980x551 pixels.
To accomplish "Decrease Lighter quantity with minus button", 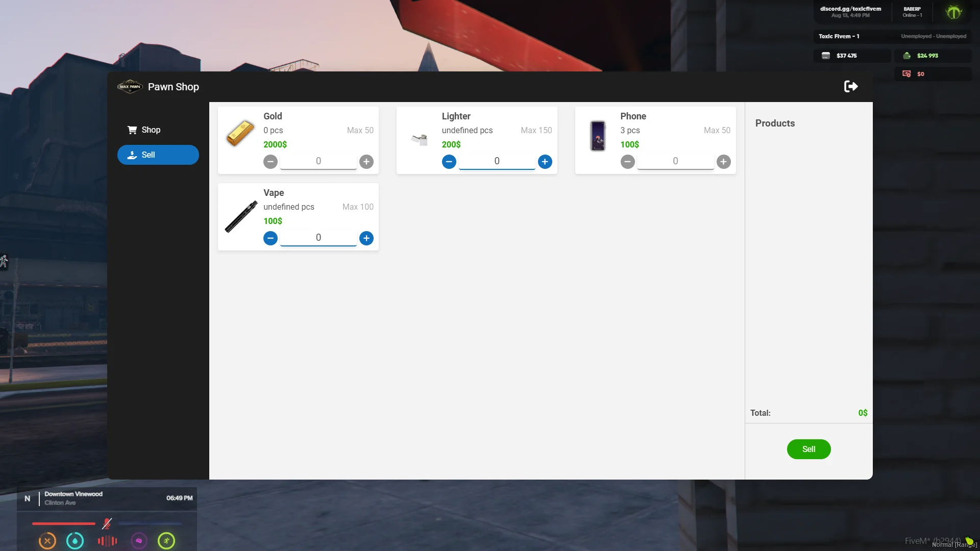I will (449, 162).
